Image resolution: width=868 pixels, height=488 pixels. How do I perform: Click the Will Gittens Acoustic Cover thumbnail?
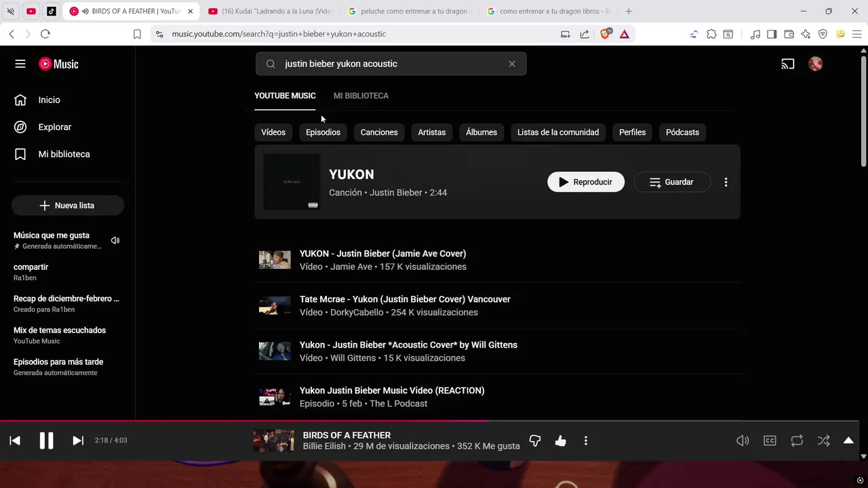point(275,351)
